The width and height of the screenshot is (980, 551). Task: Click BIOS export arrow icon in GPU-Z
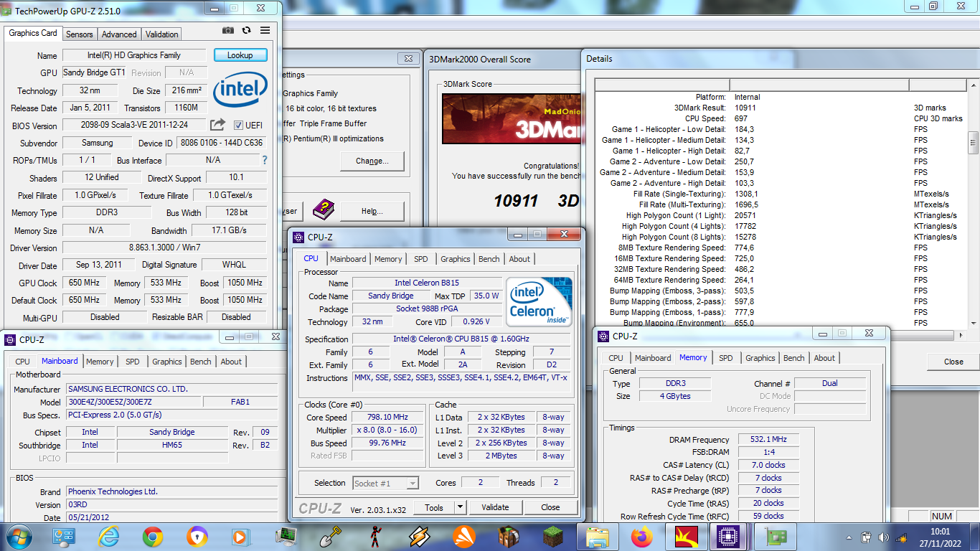point(217,125)
